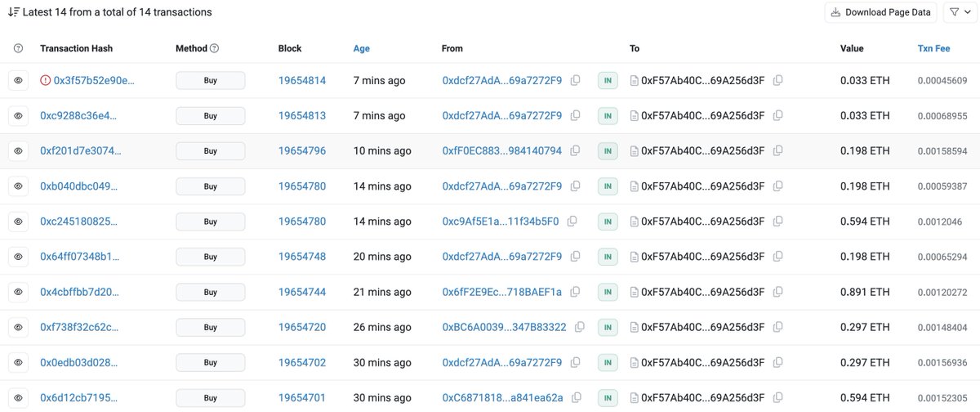Open sender address 0xC6871818...a841ea62a
The image size is (980, 412).
[x=503, y=397]
